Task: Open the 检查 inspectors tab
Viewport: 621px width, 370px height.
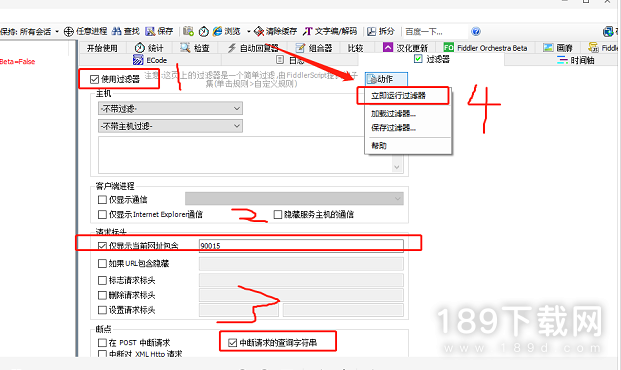Action: 194,48
